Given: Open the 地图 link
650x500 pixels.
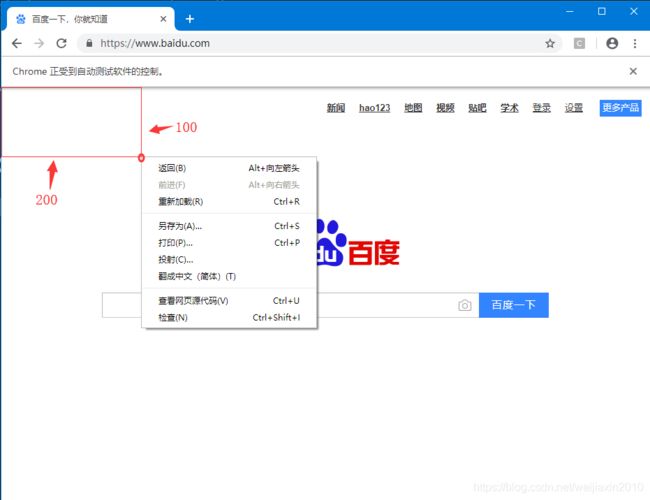Looking at the screenshot, I should (x=413, y=108).
